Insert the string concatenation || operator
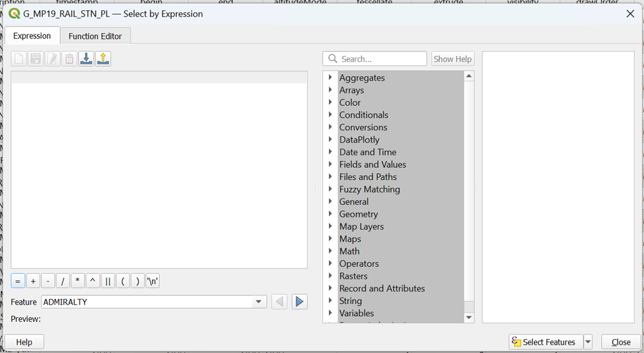The image size is (644, 353). tap(108, 281)
